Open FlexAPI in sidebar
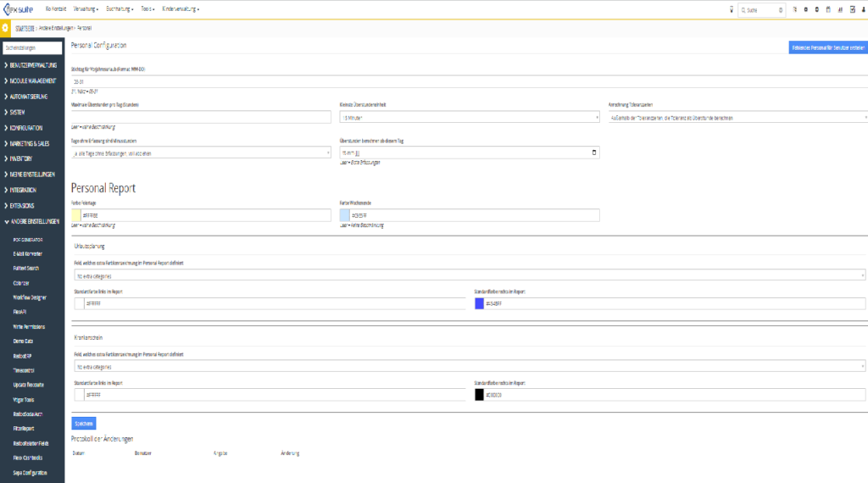Image resolution: width=868 pixels, height=483 pixels. [x=19, y=312]
